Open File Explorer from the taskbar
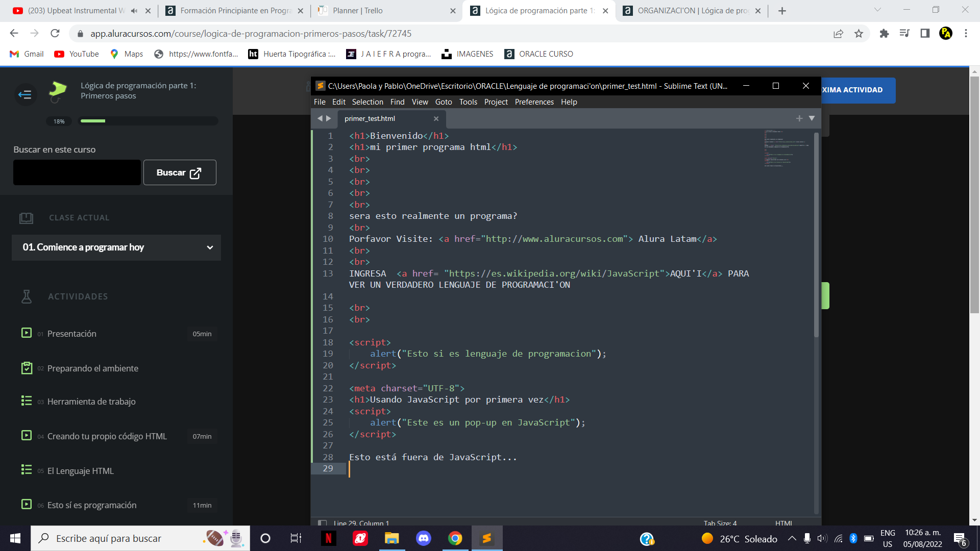Screen dimensions: 980x551 [x=391, y=538]
